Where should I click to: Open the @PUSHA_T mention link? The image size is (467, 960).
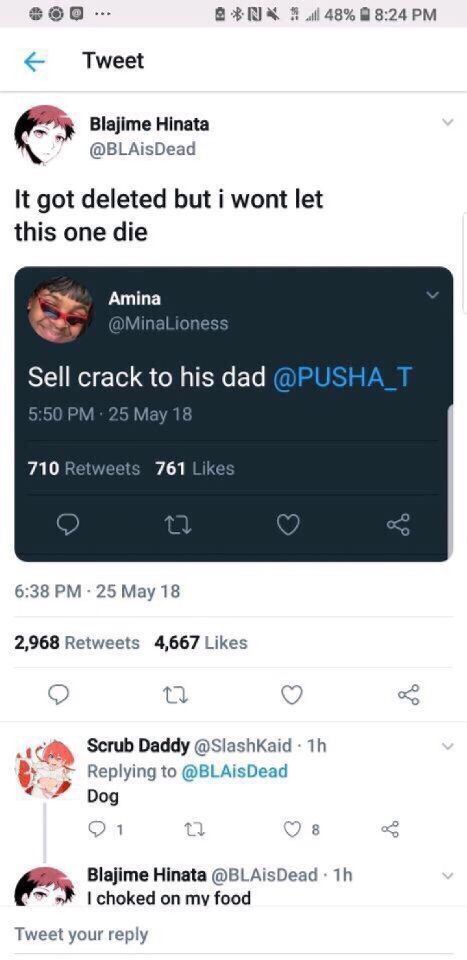coord(342,378)
